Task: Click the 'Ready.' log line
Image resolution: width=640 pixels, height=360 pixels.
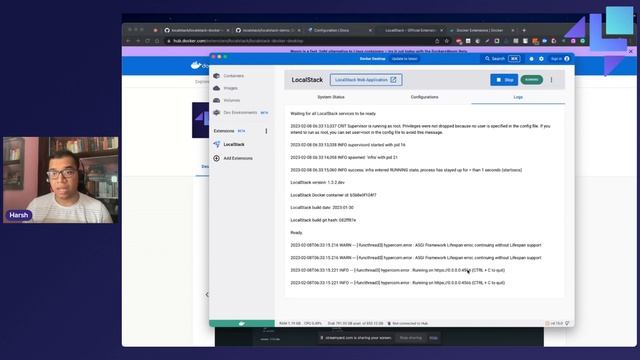Action: tap(297, 233)
